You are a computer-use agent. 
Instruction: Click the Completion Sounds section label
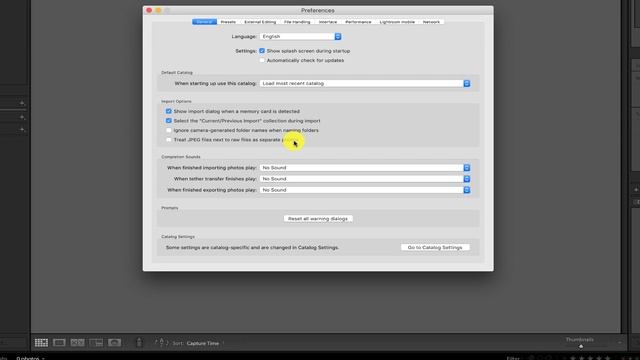pyautogui.click(x=181, y=157)
